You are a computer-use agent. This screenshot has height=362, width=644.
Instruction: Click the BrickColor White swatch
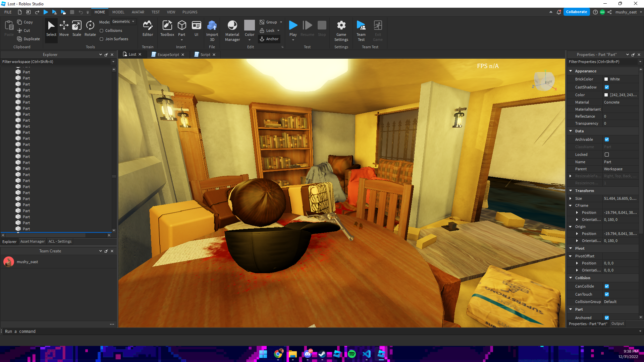(x=606, y=79)
